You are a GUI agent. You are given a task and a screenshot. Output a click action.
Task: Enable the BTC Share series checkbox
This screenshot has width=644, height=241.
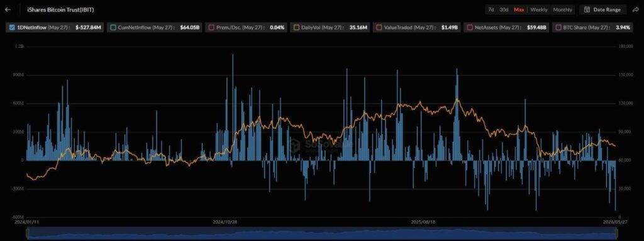tap(558, 28)
